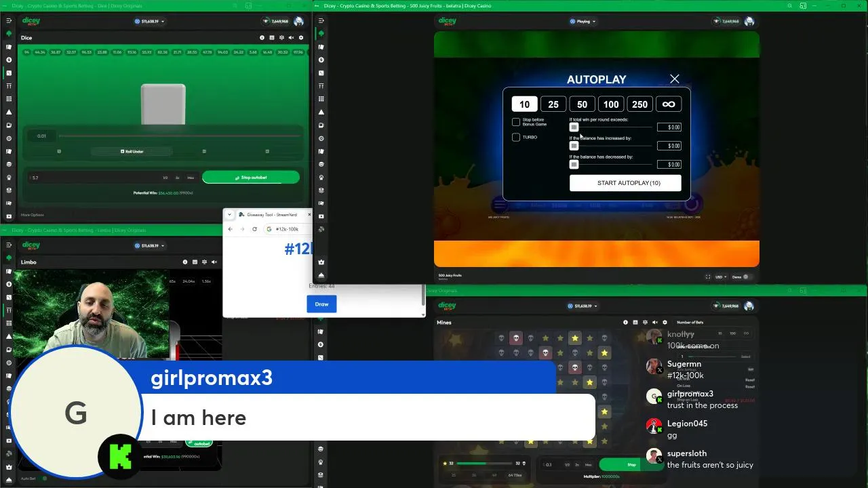This screenshot has width=868, height=488.
Task: Open Mines settings gear icon
Action: 665,323
